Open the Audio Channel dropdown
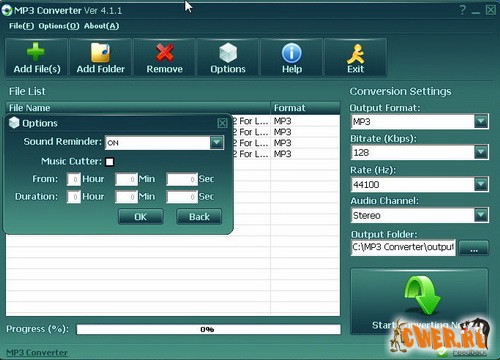Viewport: 500px width, 360px height. (x=481, y=215)
